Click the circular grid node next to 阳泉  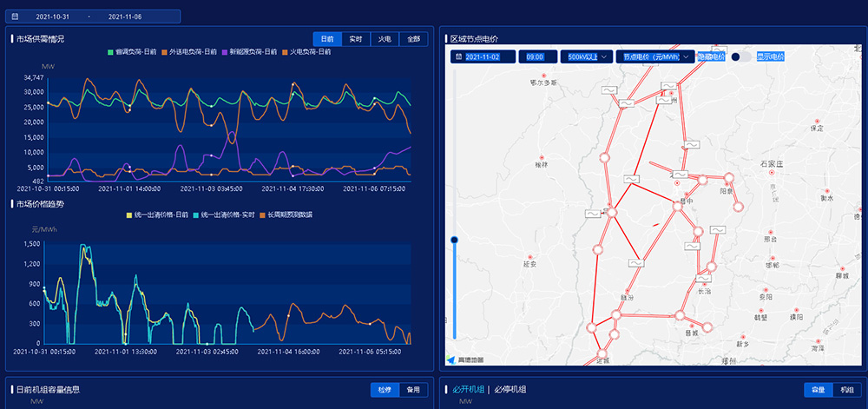(729, 178)
